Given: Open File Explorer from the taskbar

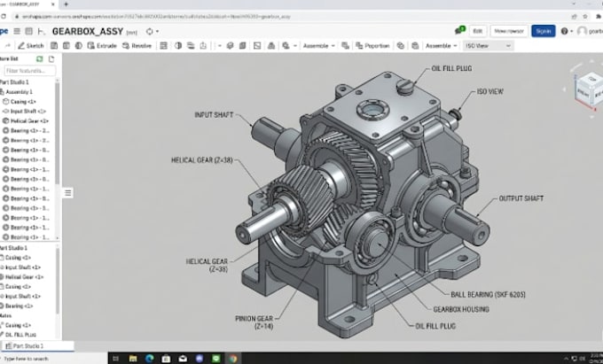Looking at the screenshot, I should point(133,359).
